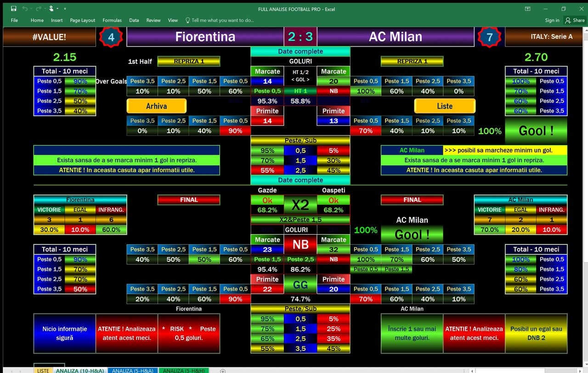
Task: Switch to the Home ribbon tab
Action: coord(37,20)
